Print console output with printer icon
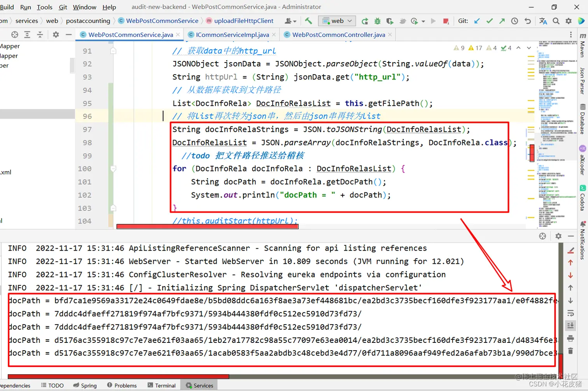588x391 pixels. coord(570,338)
